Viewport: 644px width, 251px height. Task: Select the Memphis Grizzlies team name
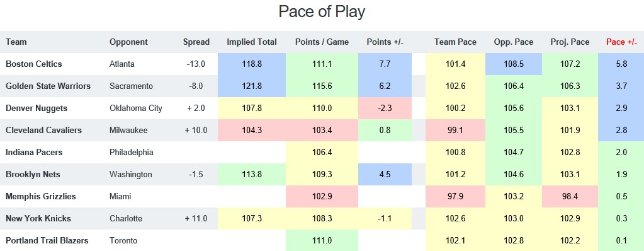41,196
